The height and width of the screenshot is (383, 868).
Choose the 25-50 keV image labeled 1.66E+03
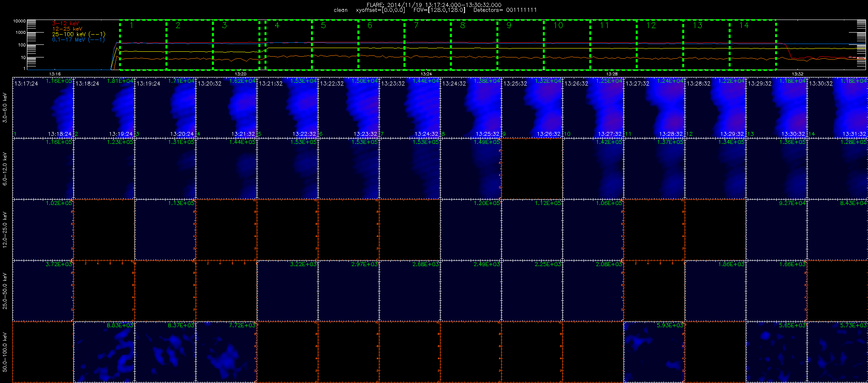[x=777, y=291]
